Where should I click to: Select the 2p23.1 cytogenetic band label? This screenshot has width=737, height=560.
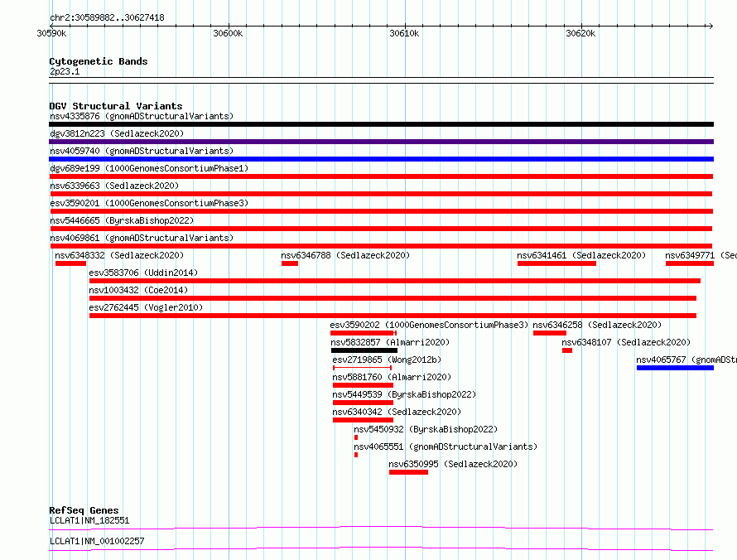(65, 71)
